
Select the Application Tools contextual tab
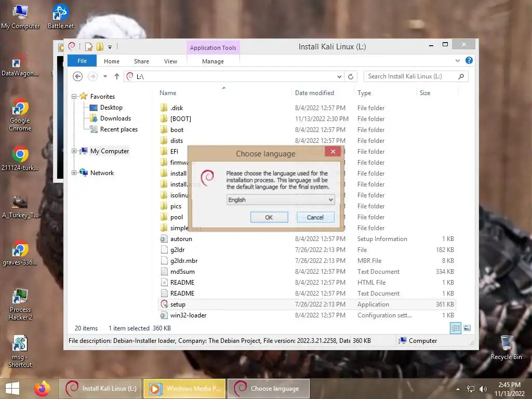tap(213, 48)
